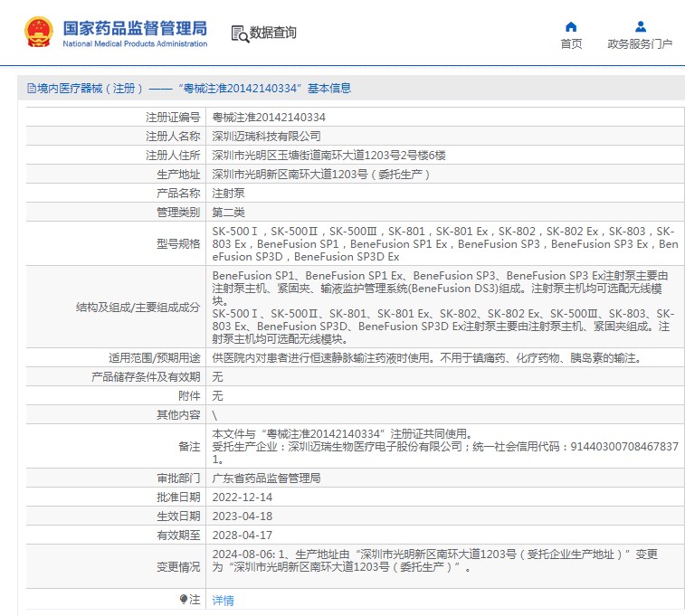Click the 国家药品监督管理局 site title

[x=135, y=26]
